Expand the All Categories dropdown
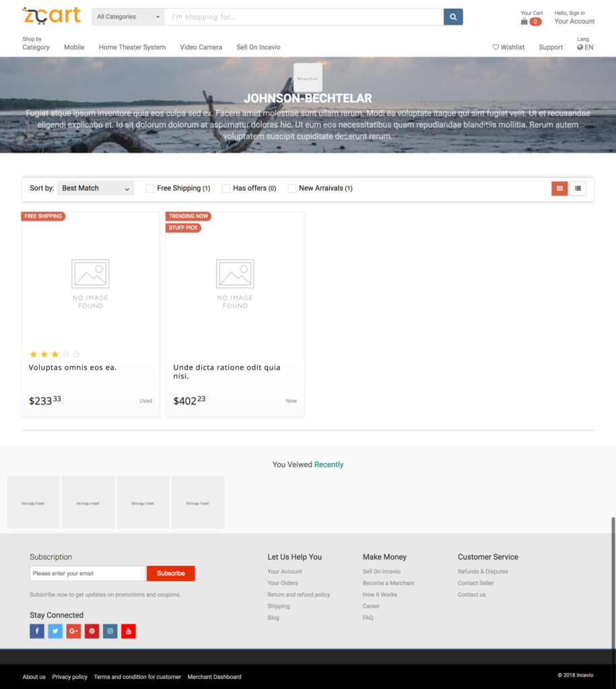The width and height of the screenshot is (616, 689). pos(128,17)
